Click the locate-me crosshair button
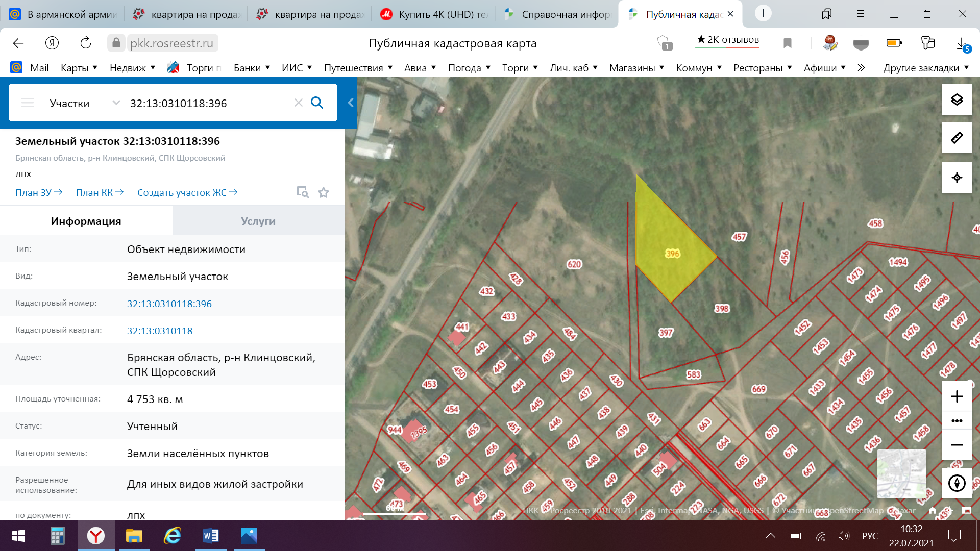This screenshot has width=980, height=551. (x=957, y=178)
